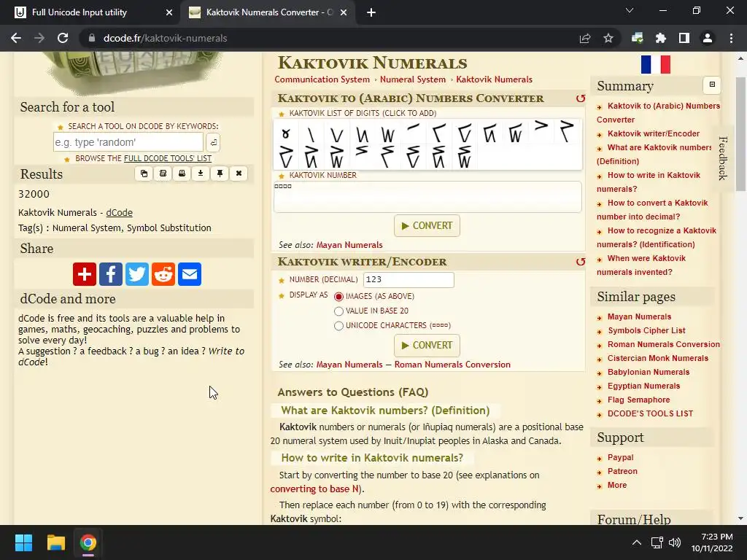Click the Write to dCode link

tap(131, 356)
